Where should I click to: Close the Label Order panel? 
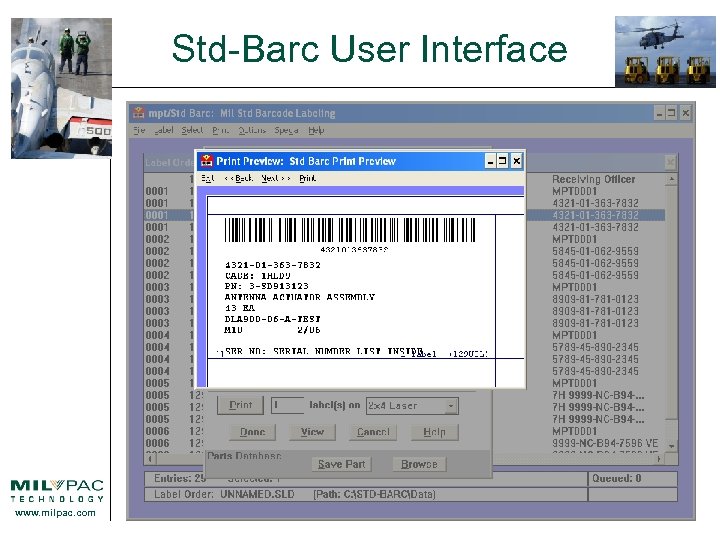670,162
